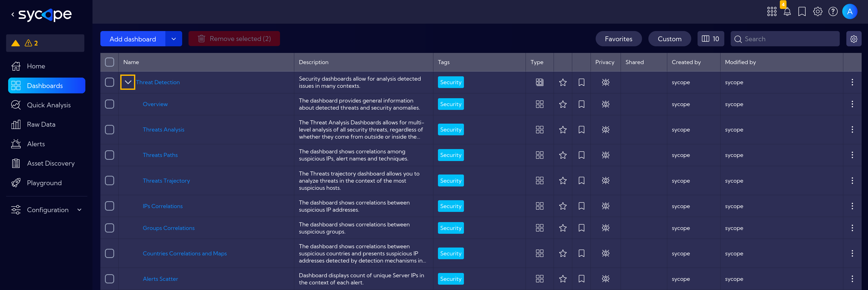This screenshot has width=868, height=290.
Task: Click Remove selected (2) button
Action: (234, 39)
